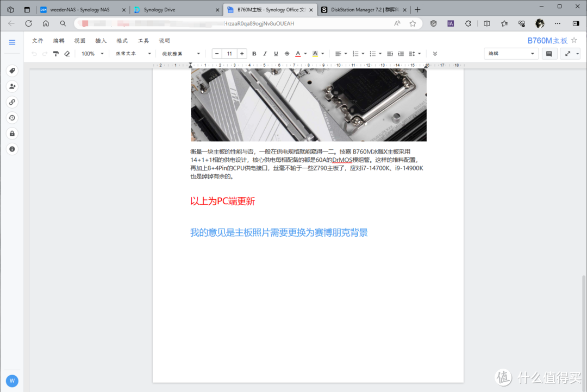This screenshot has height=392, width=587.
Task: Click the motherboard photo in document
Action: (x=309, y=105)
